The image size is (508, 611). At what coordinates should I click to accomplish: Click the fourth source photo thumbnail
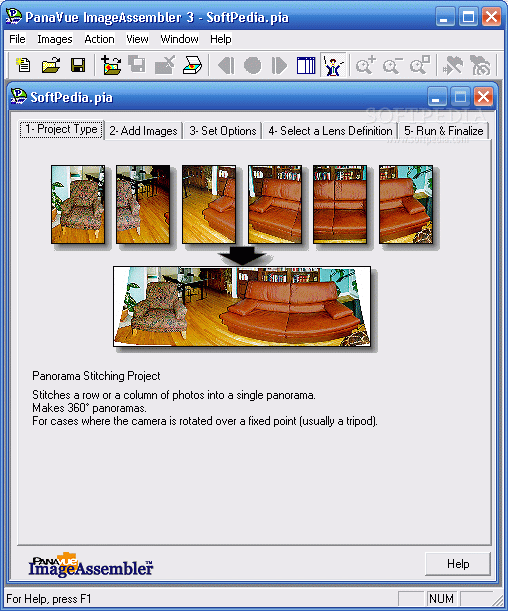coord(275,205)
